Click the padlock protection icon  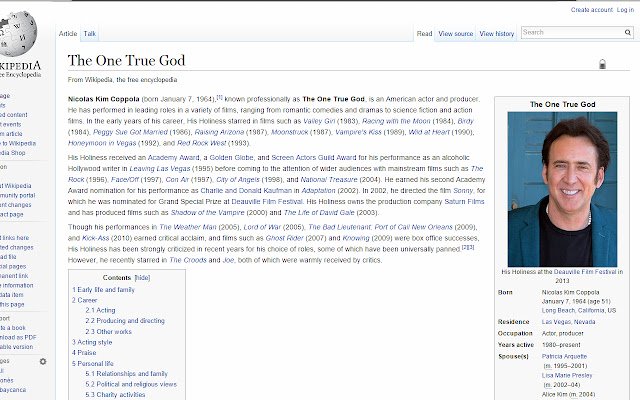click(602, 64)
